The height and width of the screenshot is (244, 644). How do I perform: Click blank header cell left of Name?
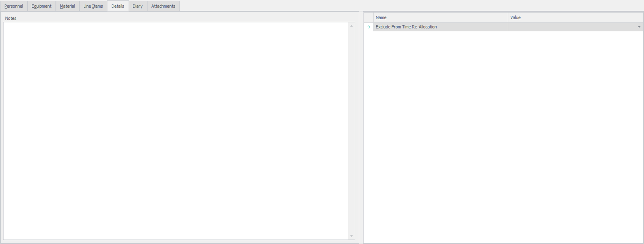(x=368, y=18)
